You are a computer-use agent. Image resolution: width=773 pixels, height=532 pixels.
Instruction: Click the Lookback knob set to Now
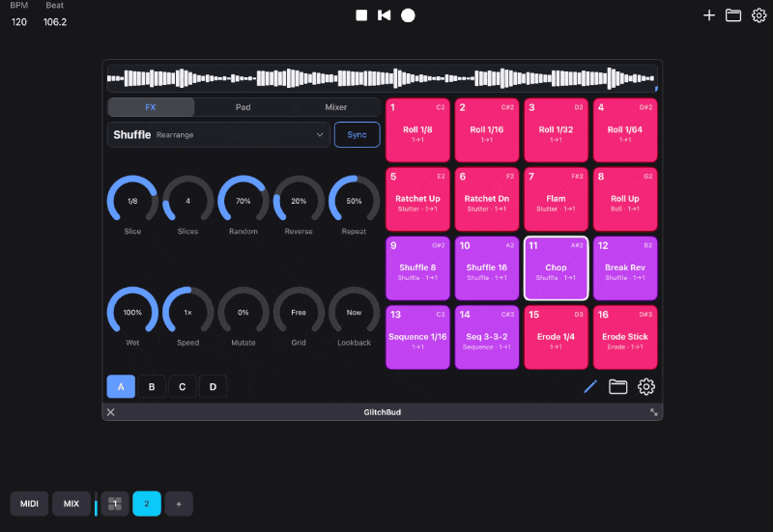pos(354,311)
